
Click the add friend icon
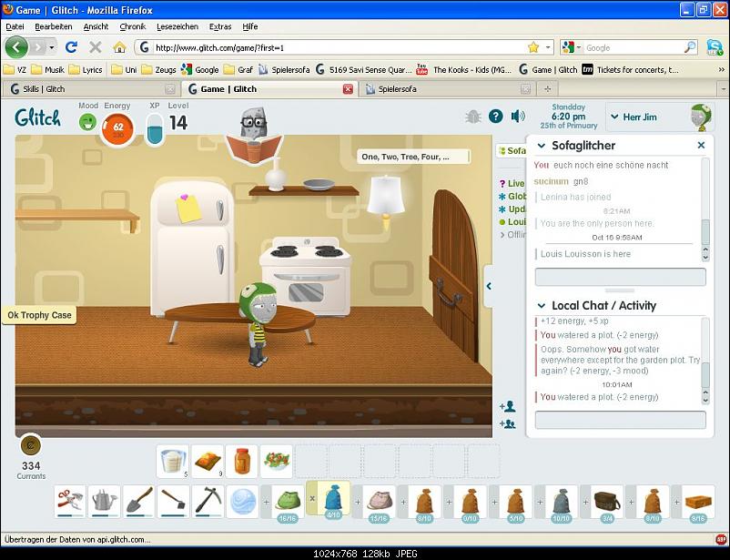[x=507, y=406]
